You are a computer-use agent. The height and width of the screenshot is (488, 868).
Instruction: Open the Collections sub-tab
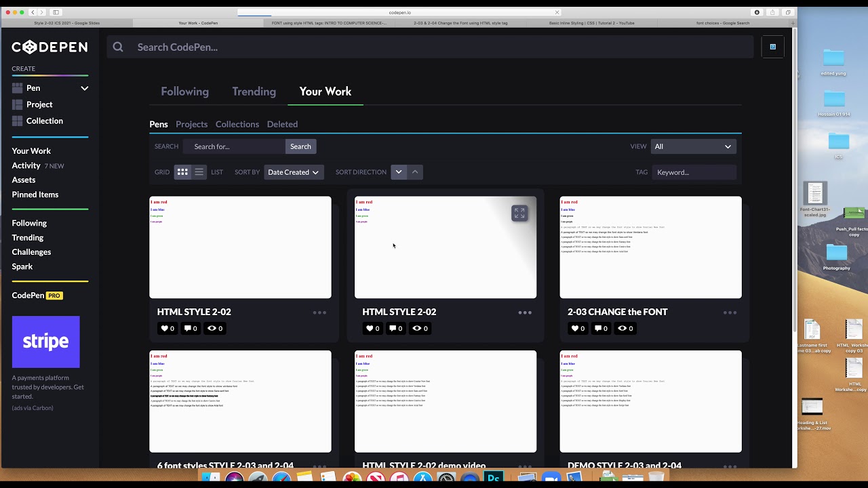coord(237,124)
